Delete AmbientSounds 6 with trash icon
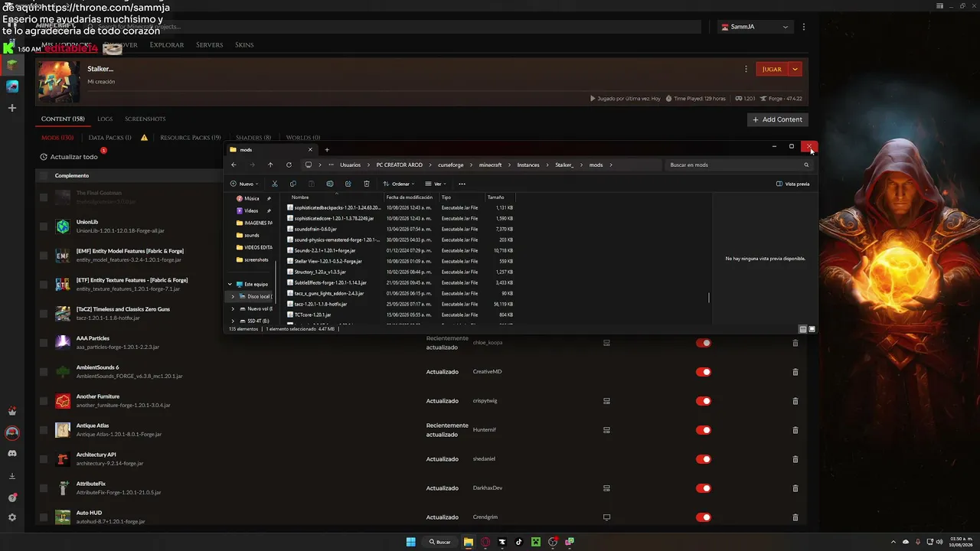Image resolution: width=980 pixels, height=551 pixels. click(795, 372)
